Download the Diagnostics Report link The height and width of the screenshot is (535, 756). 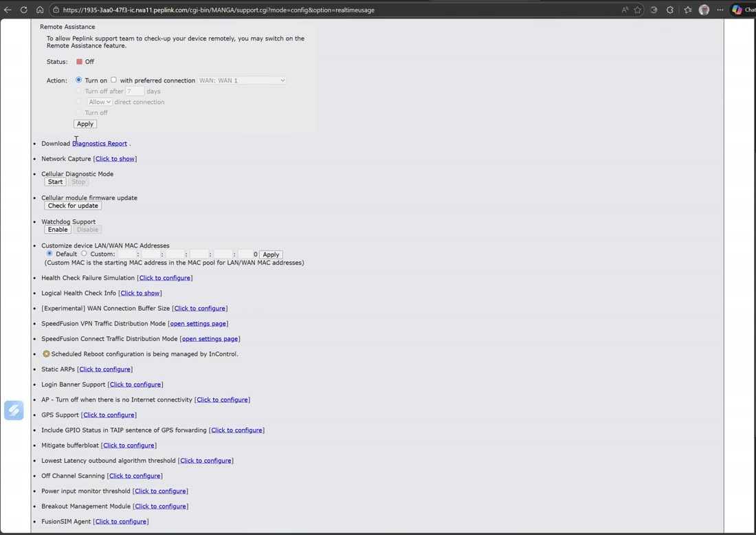click(100, 143)
